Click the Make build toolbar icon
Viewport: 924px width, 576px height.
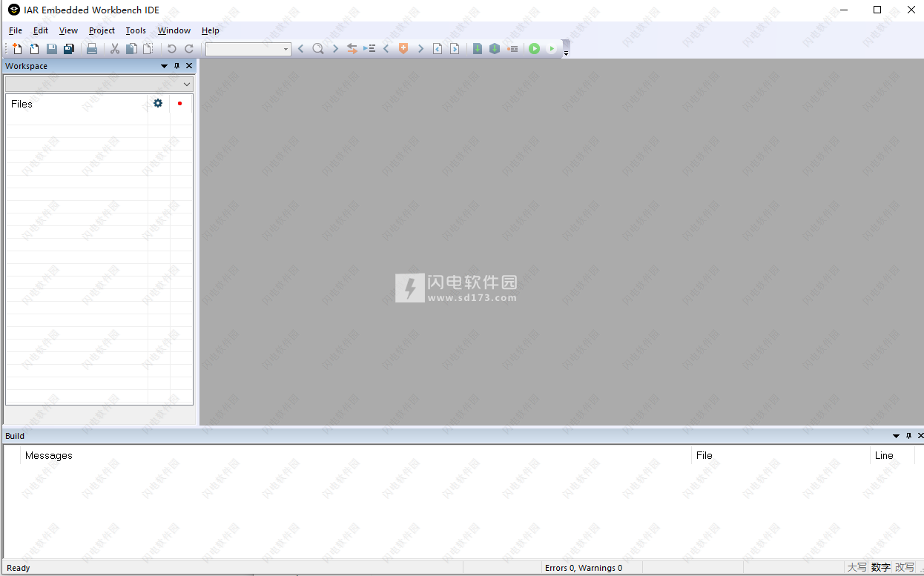[495, 49]
